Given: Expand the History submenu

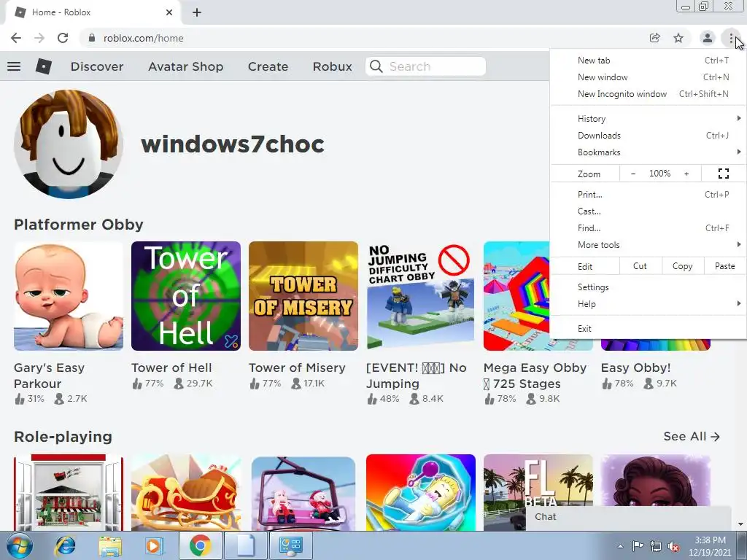Looking at the screenshot, I should (x=648, y=119).
